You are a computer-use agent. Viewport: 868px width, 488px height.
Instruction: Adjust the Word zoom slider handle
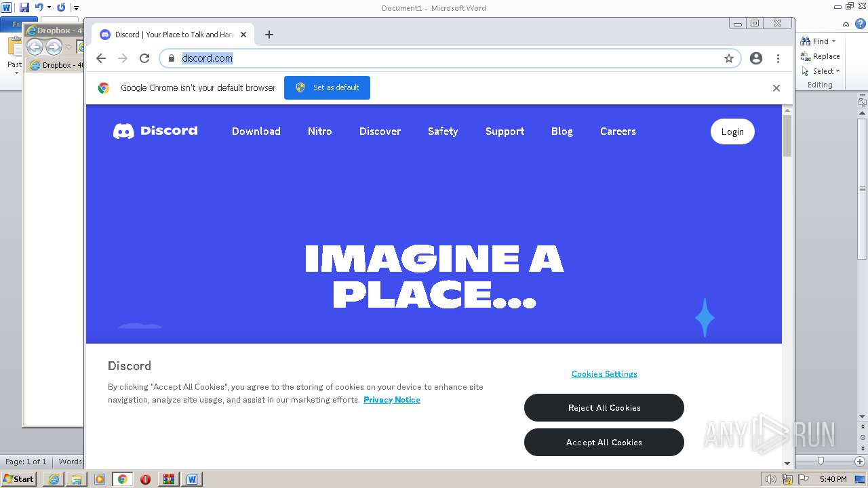821,462
